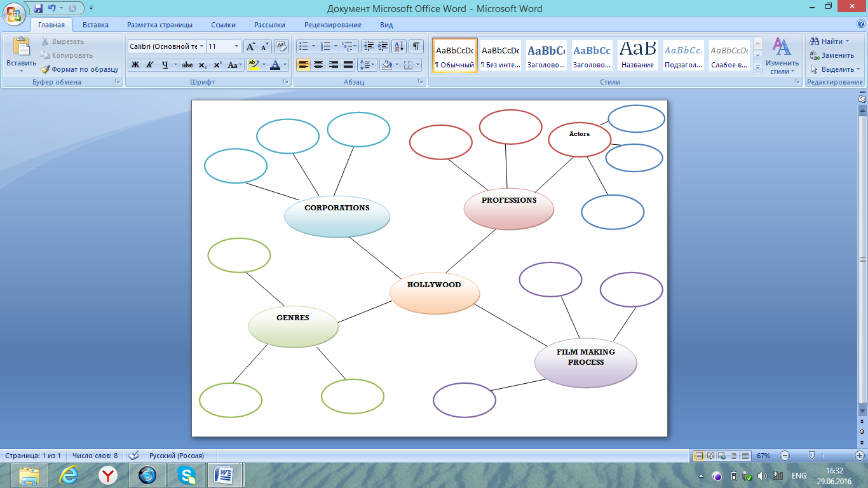Save the document from the quick access toolbar
The image size is (868, 488).
tap(38, 8)
